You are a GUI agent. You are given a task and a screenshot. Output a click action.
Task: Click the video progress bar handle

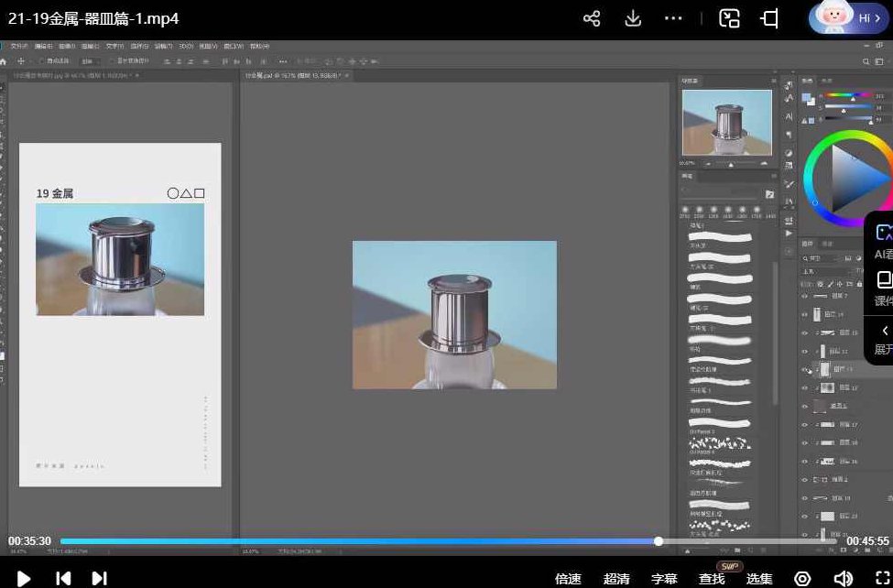click(659, 541)
